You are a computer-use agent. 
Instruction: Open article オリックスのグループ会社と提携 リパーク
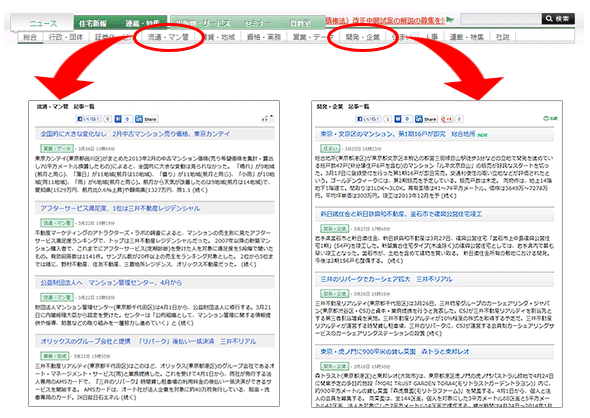tap(148, 341)
